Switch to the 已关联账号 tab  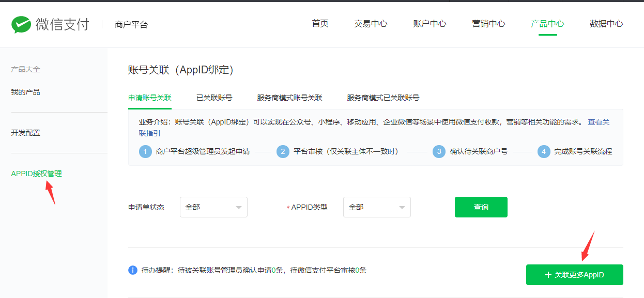[x=214, y=98]
